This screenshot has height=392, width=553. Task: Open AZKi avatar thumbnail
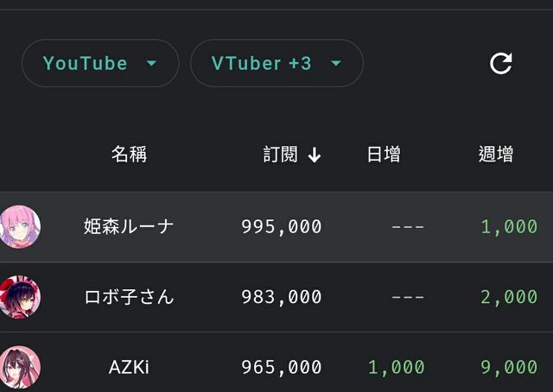[x=20, y=367]
